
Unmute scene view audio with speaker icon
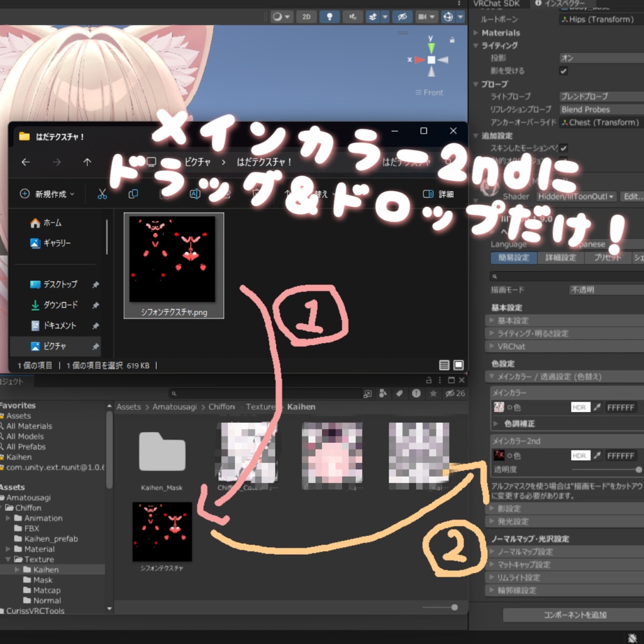click(353, 17)
